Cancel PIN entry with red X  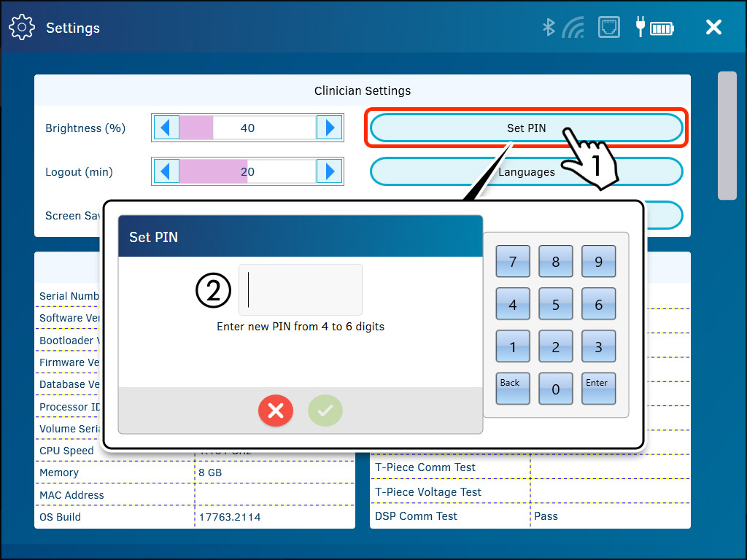275,411
